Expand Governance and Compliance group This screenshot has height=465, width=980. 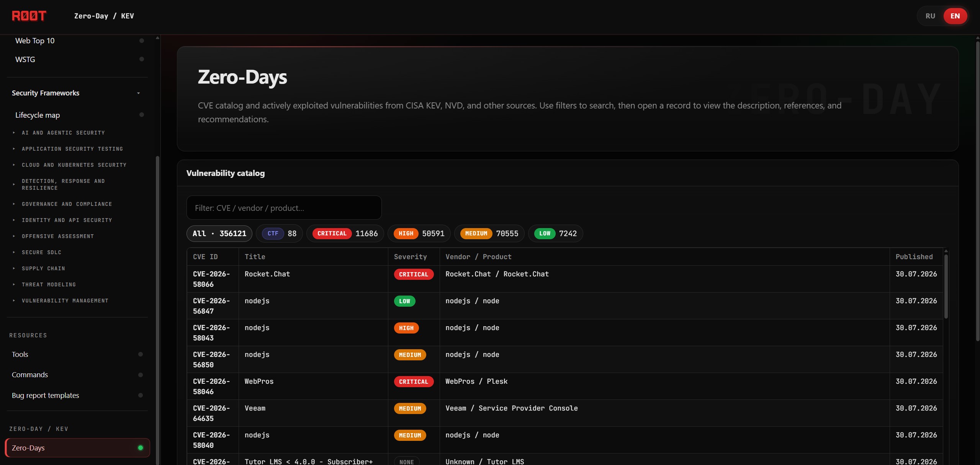click(x=67, y=204)
